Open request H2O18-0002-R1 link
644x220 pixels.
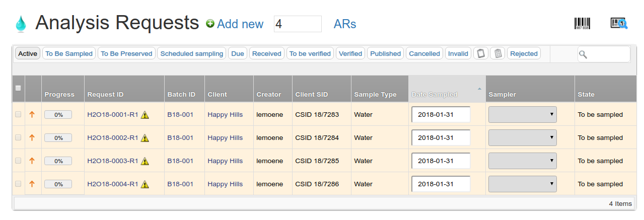pyautogui.click(x=112, y=138)
